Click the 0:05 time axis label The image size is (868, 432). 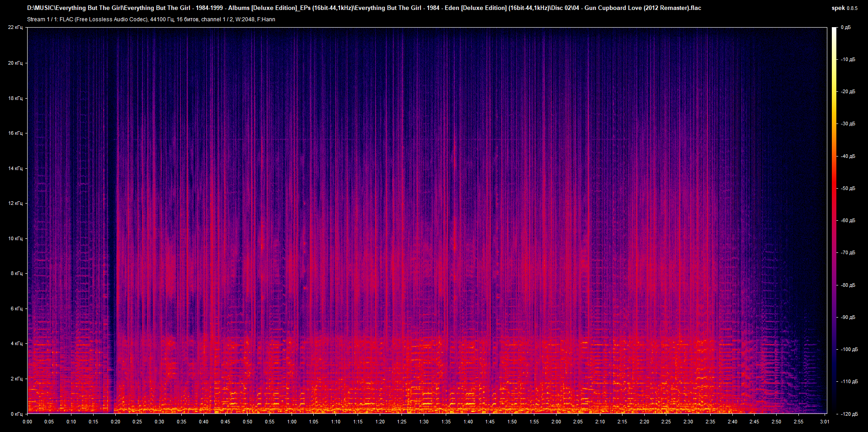point(49,422)
